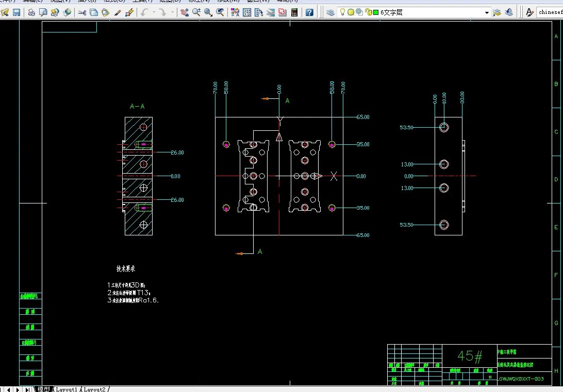Image resolution: width=563 pixels, height=392 pixels.
Task: Activate the Pan hand tool
Action: coord(185,12)
